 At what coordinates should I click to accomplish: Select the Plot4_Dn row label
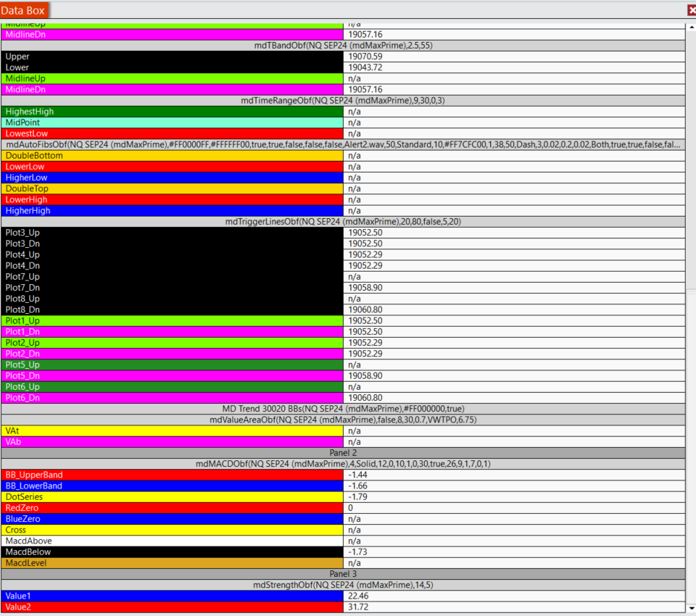173,265
